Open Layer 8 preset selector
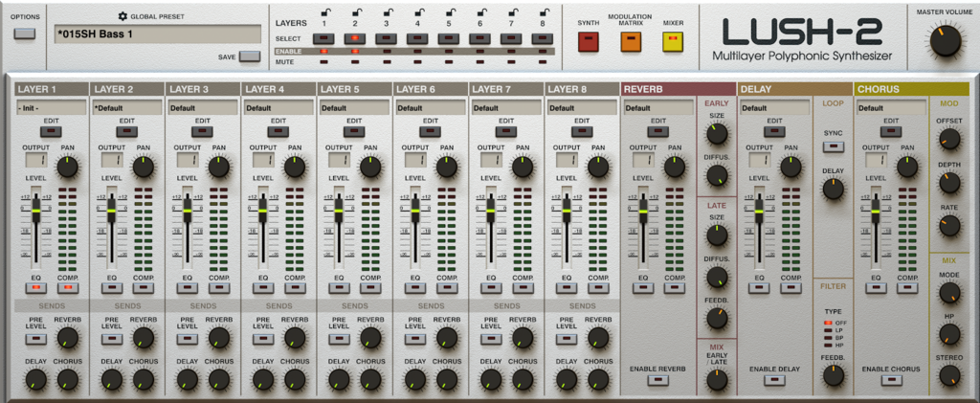The width and height of the screenshot is (980, 403). click(583, 107)
